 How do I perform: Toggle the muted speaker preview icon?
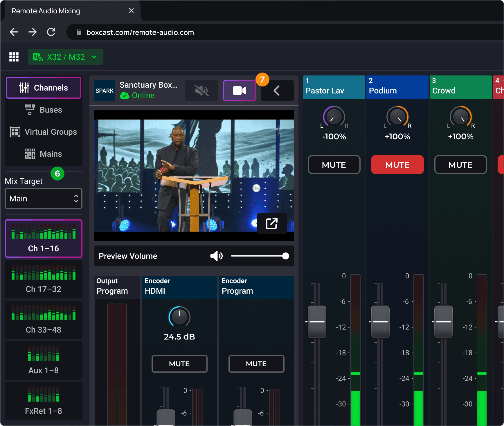(x=201, y=91)
